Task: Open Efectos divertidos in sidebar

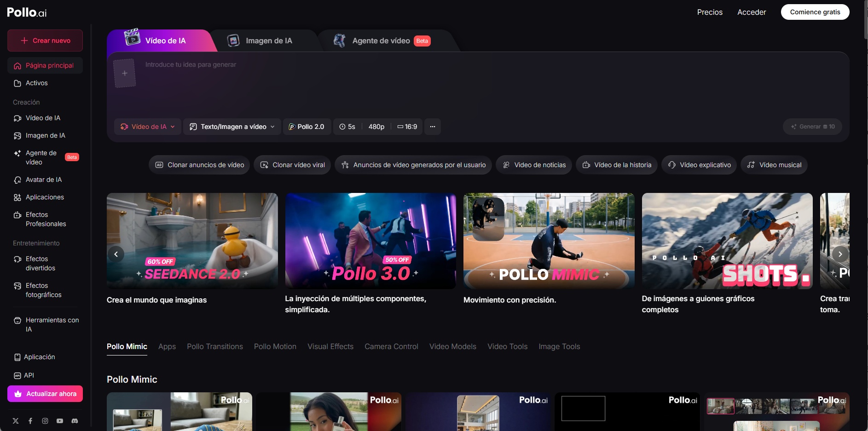Action: click(45, 263)
